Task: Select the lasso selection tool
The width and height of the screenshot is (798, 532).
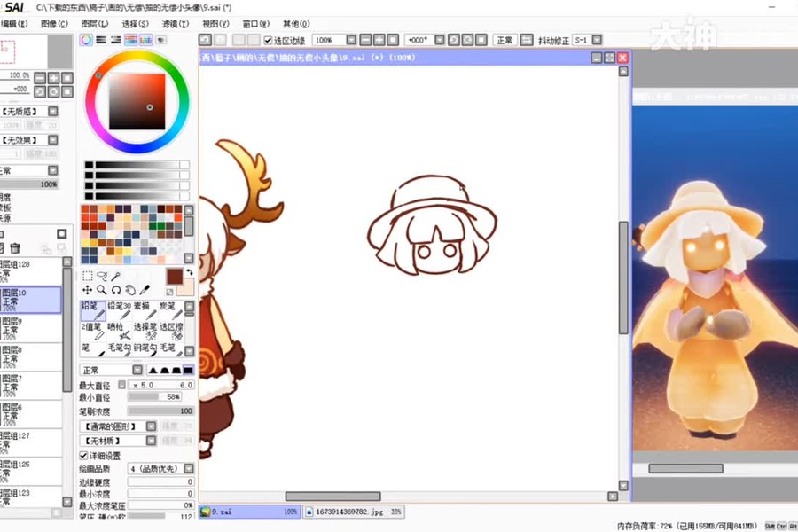Action: click(x=102, y=276)
